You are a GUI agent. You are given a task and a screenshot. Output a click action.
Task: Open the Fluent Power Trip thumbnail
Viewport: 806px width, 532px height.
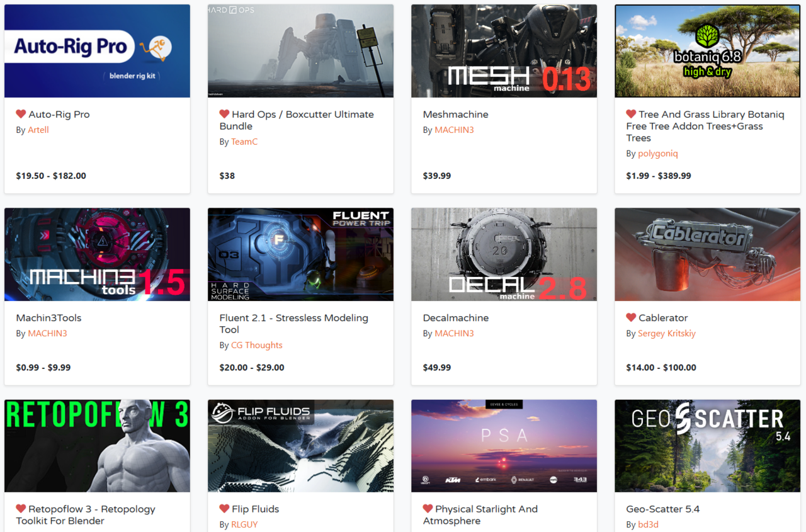300,254
